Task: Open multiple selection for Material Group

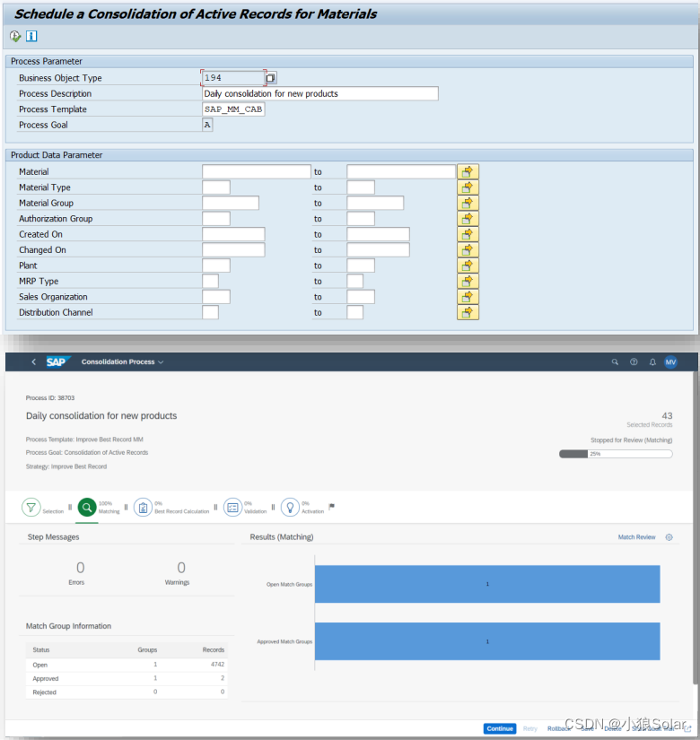Action: (468, 203)
